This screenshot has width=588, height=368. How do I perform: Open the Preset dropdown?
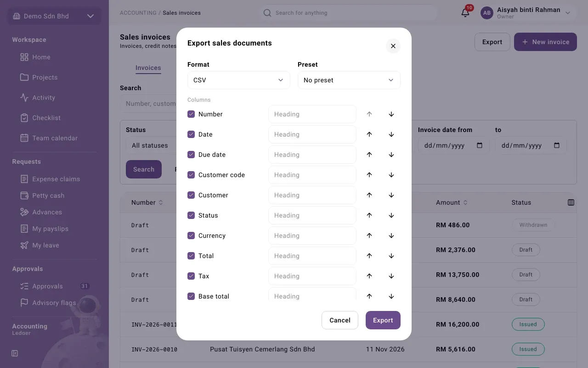tap(349, 80)
